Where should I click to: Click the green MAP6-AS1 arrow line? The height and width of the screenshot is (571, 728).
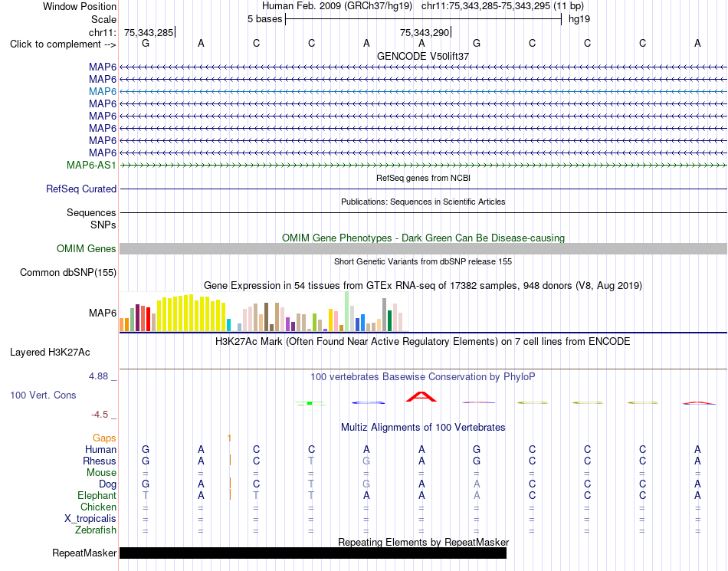tap(423, 165)
